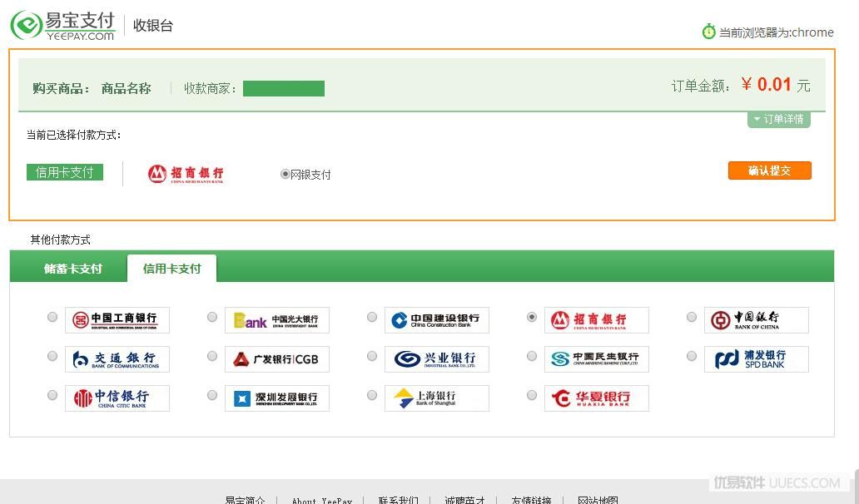Switch to the 信用卡支付 tab
This screenshot has width=859, height=504.
point(172,269)
